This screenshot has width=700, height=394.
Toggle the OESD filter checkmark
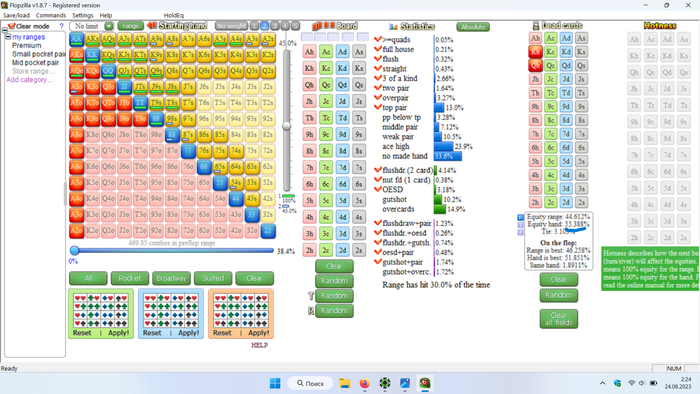pyautogui.click(x=378, y=189)
